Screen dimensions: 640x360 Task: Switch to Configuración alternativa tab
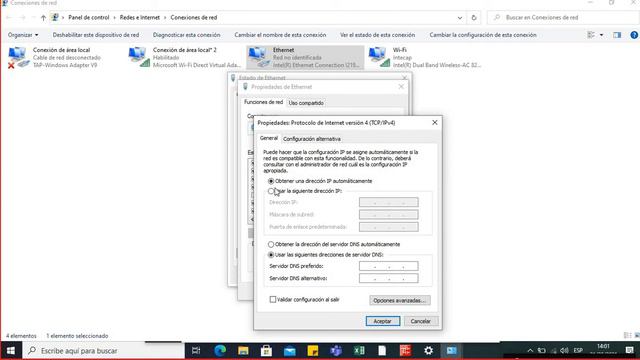312,139
